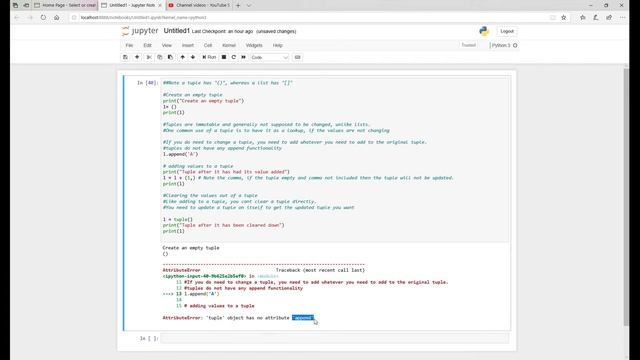Click the 'Create an empty tuple' output line
The image size is (640, 360).
(x=191, y=248)
